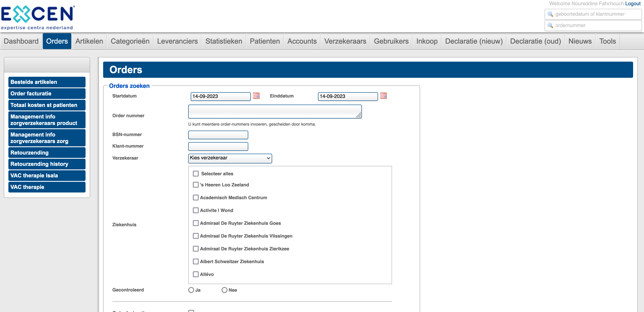Click the Logout link
The height and width of the screenshot is (312, 644).
click(x=633, y=4)
